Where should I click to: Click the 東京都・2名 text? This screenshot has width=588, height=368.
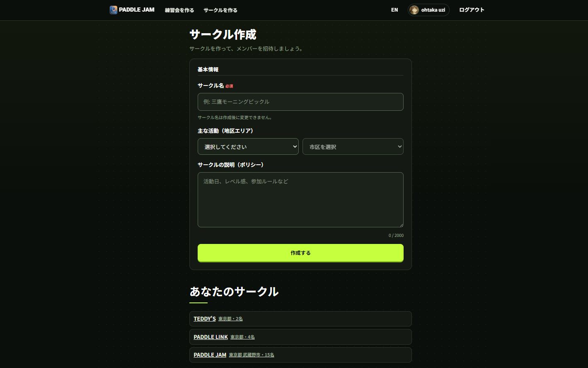230,319
